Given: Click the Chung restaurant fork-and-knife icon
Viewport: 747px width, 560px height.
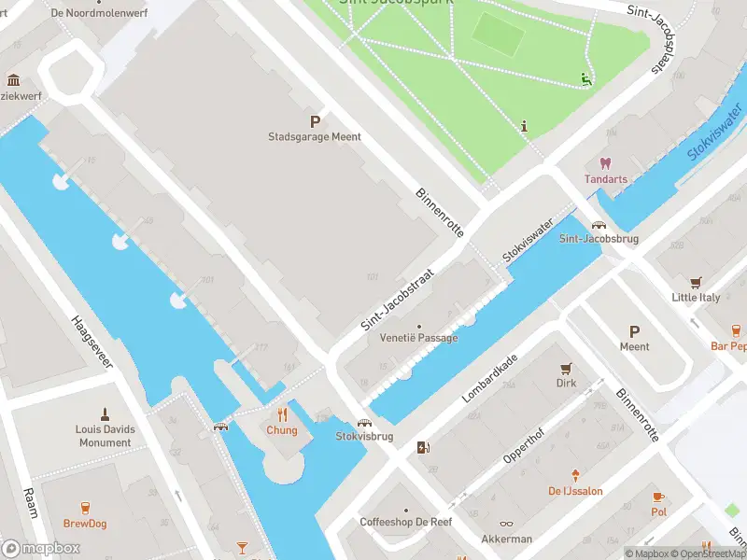Looking at the screenshot, I should [283, 415].
